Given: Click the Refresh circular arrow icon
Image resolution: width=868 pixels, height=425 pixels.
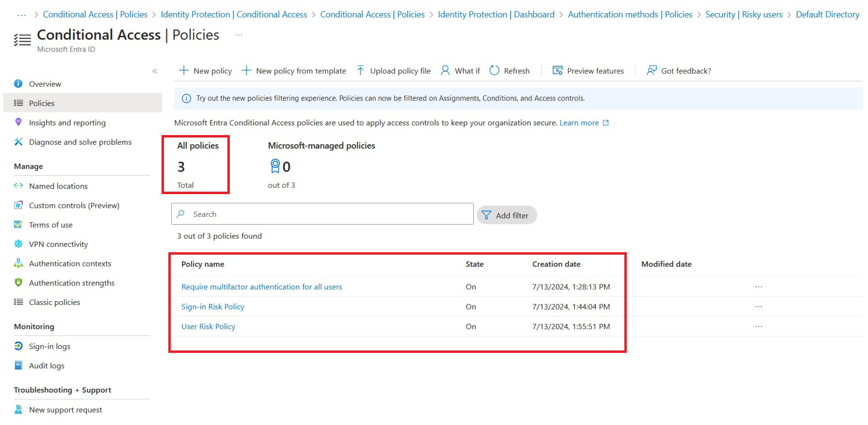Looking at the screenshot, I should tap(494, 70).
